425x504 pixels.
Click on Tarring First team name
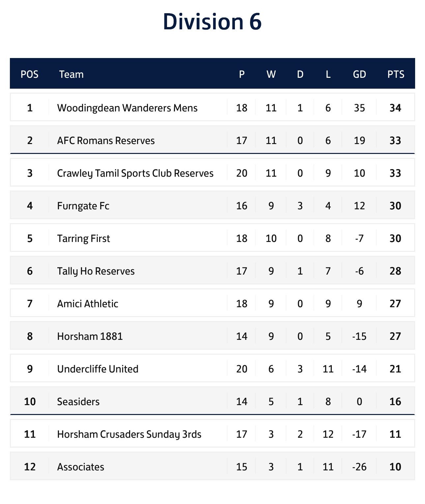click(83, 238)
